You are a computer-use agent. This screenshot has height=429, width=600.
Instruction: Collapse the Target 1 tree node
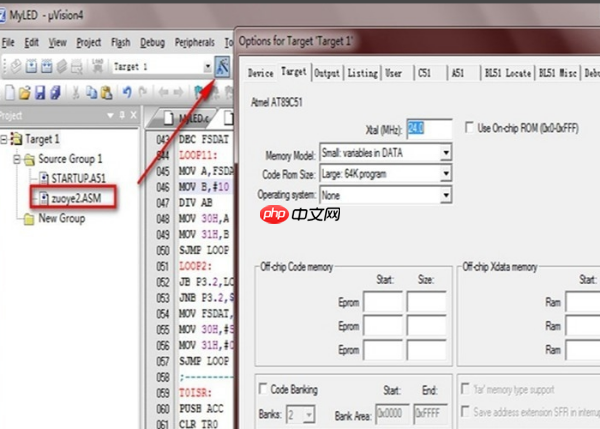pyautogui.click(x=3, y=139)
